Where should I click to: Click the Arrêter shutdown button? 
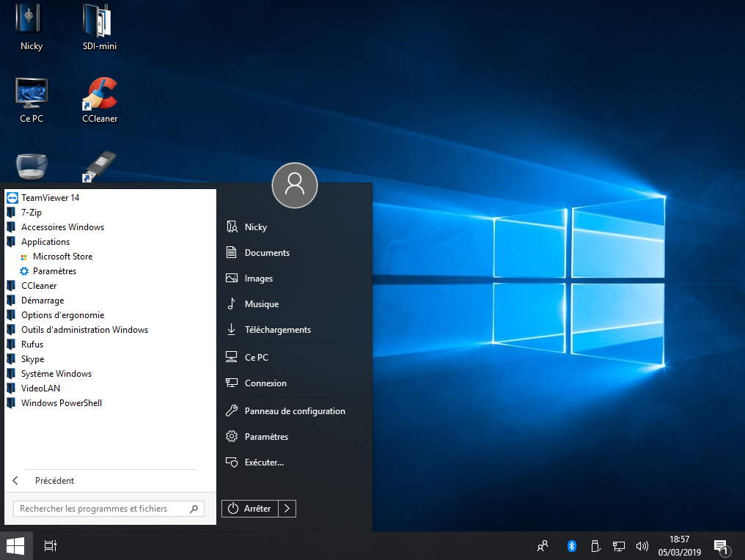pyautogui.click(x=250, y=509)
